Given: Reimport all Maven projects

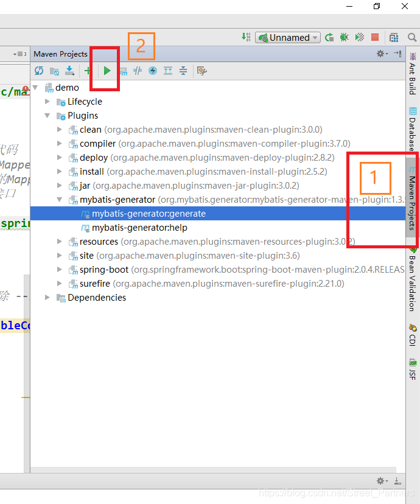Looking at the screenshot, I should point(39,71).
